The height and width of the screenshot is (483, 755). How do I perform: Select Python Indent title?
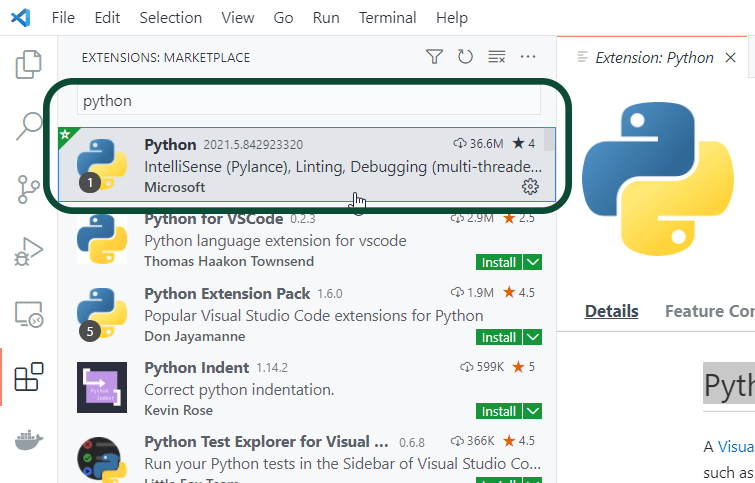click(x=196, y=367)
